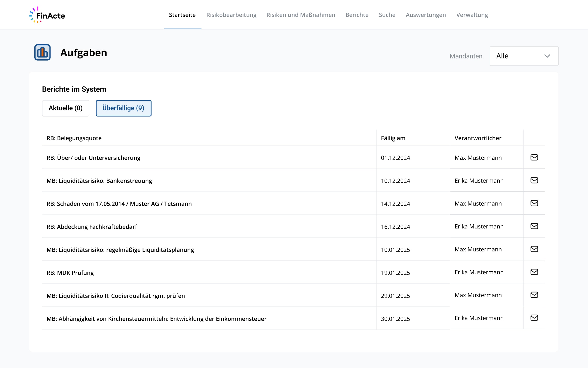Open the Suche tab
Image resolution: width=588 pixels, height=368 pixels.
pos(387,15)
